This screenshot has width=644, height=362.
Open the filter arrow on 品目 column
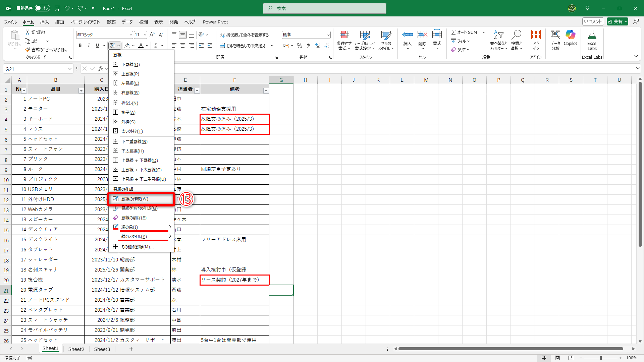click(81, 90)
